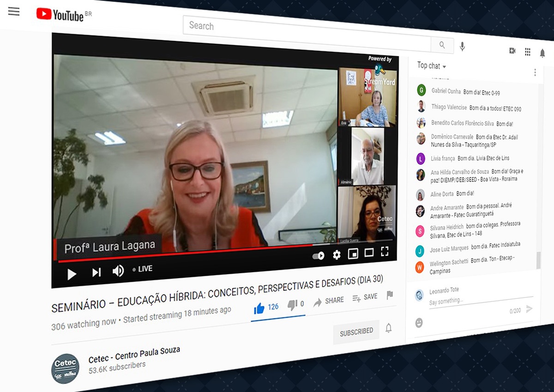
Task: Click the search magnifier button
Action: 442,45
